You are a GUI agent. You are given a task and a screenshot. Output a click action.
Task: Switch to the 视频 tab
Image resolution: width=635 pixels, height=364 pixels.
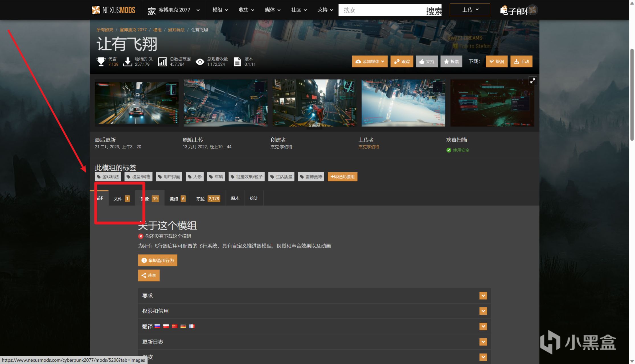177,198
